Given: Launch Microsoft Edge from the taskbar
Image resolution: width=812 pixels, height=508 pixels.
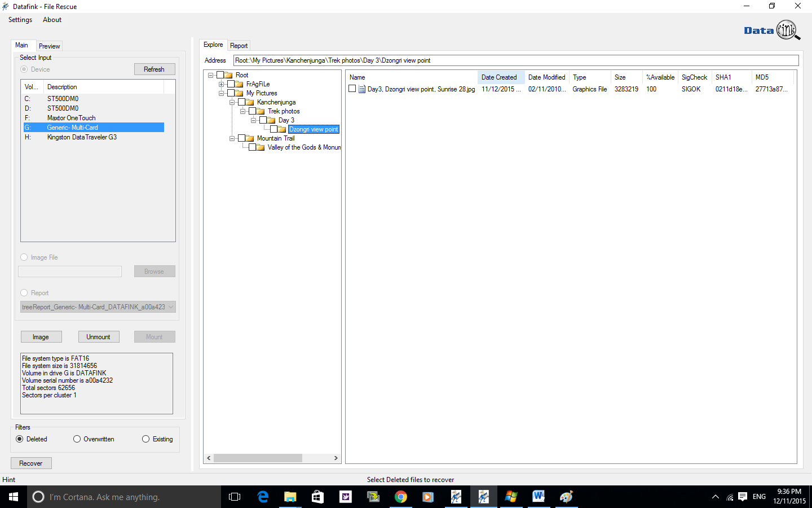Looking at the screenshot, I should pos(263,497).
